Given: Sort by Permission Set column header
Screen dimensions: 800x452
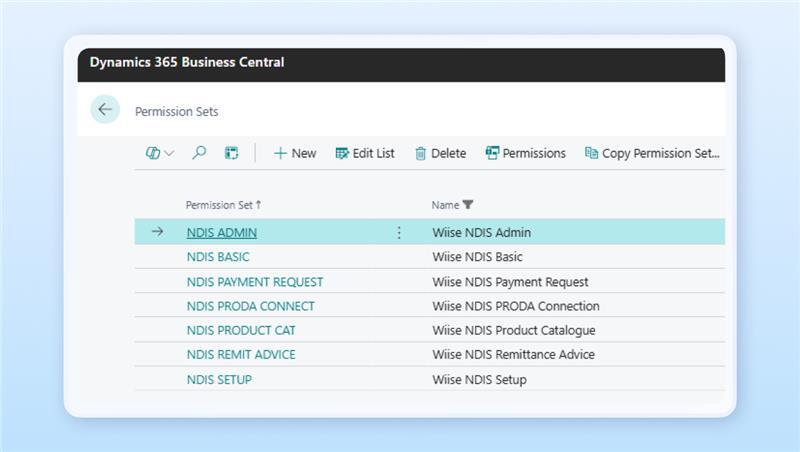Looking at the screenshot, I should click(222, 205).
